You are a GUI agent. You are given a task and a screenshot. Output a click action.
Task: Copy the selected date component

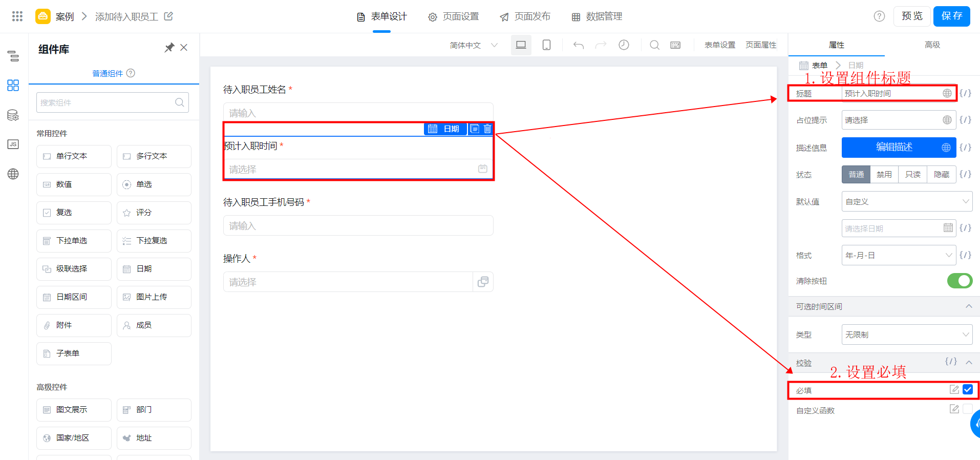(x=475, y=129)
